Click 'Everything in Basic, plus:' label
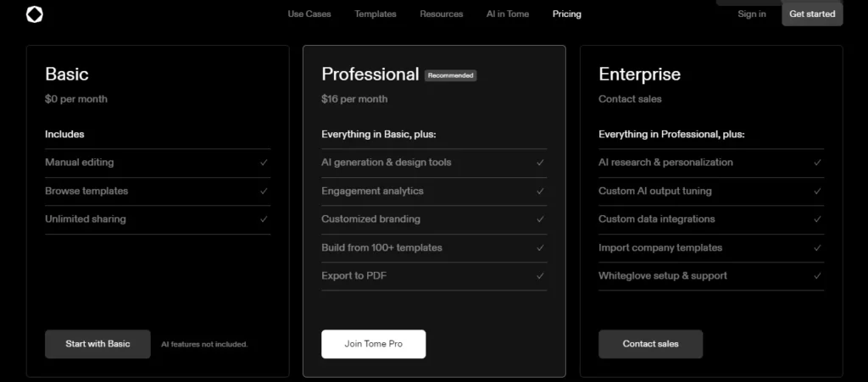 (379, 135)
